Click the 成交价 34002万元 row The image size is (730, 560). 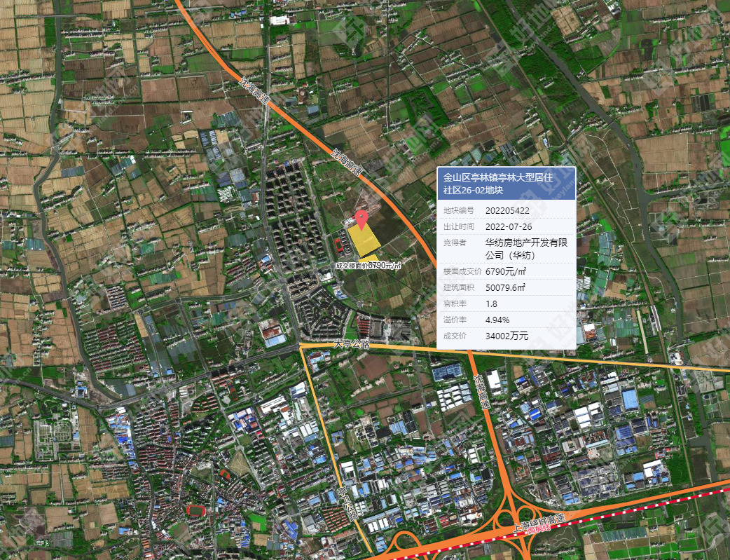507,336
